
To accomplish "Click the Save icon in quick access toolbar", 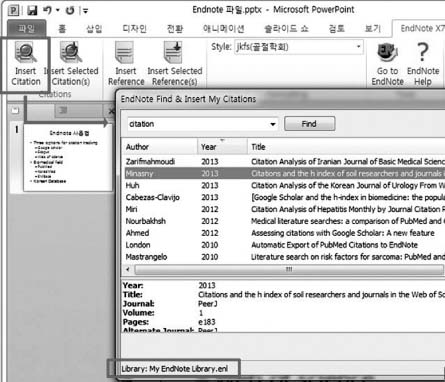I will tap(32, 10).
